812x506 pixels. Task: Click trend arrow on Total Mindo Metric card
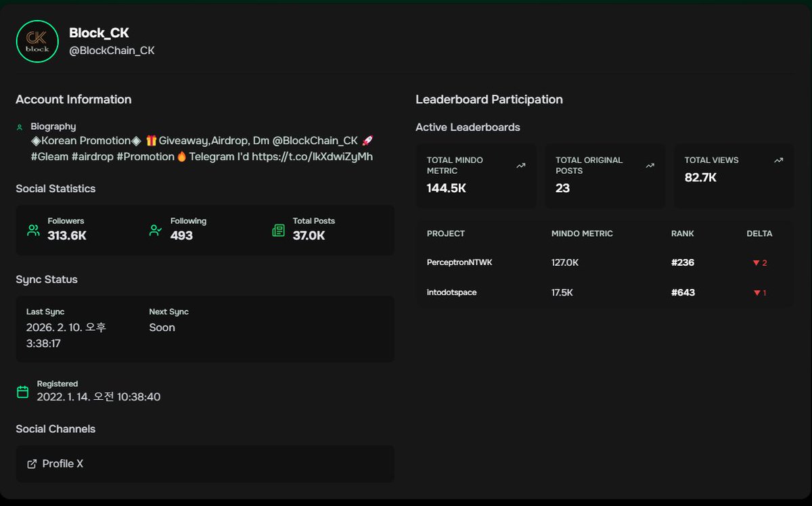pyautogui.click(x=520, y=165)
